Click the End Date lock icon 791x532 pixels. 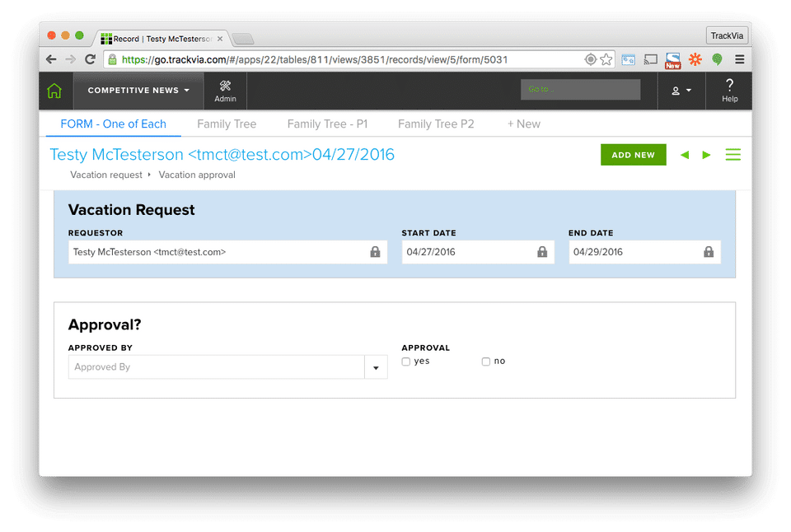click(709, 252)
